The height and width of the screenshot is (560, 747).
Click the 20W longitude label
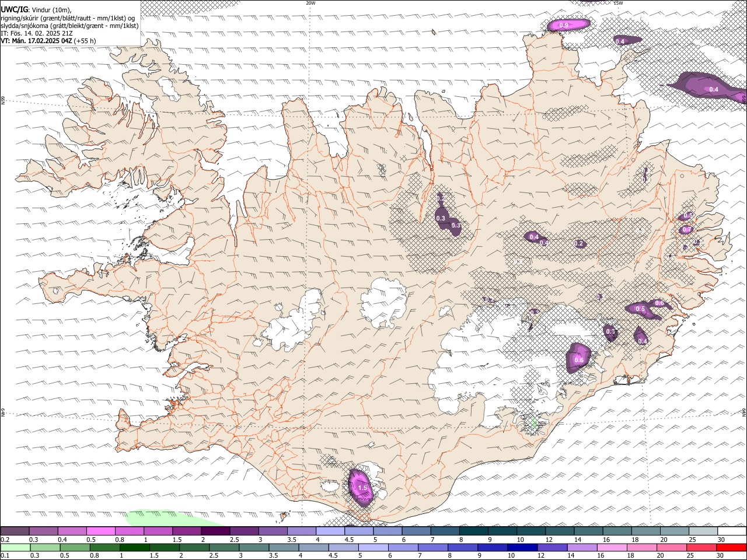pos(310,3)
